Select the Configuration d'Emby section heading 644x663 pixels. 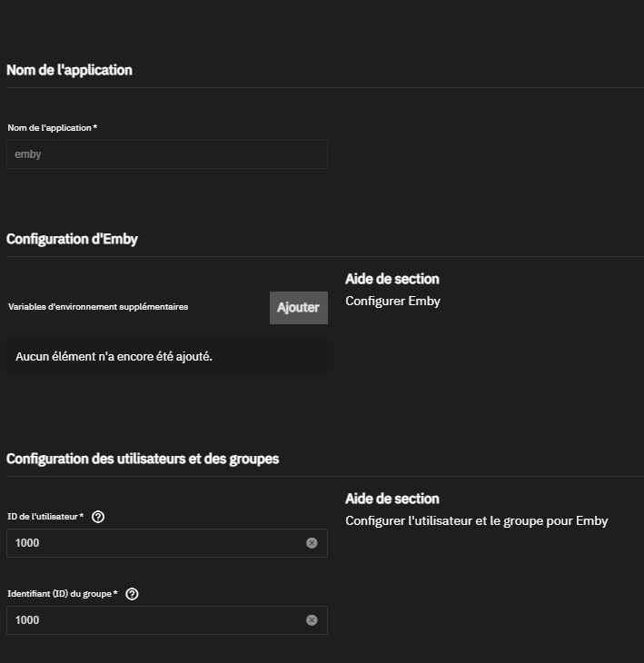tap(72, 239)
